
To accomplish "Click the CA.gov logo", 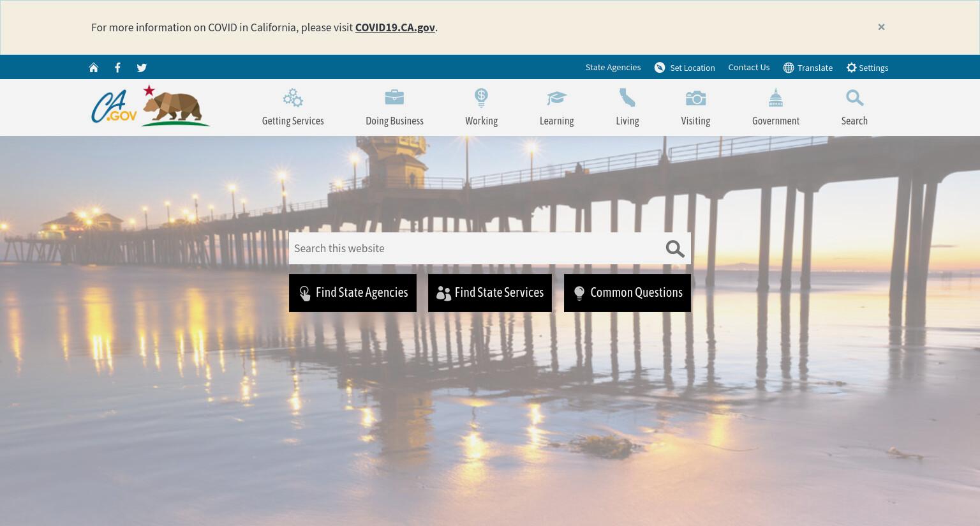I will 114,106.
